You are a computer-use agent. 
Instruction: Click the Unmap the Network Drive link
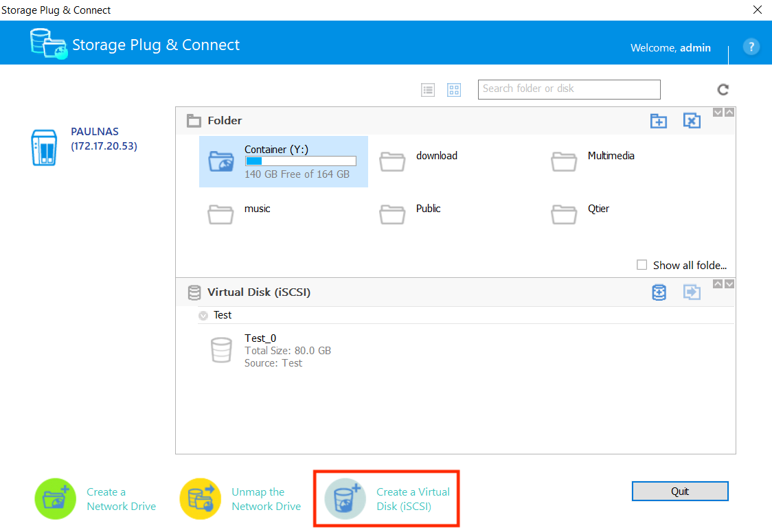[x=266, y=499]
